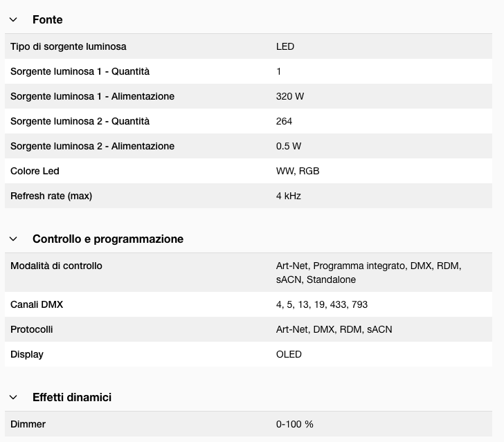
Task: Click the 0.5 W power value
Action: coord(288,147)
